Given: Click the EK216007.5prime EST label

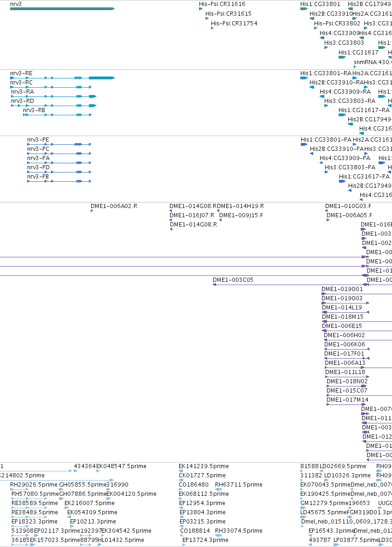Looking at the screenshot, I should [89, 503].
